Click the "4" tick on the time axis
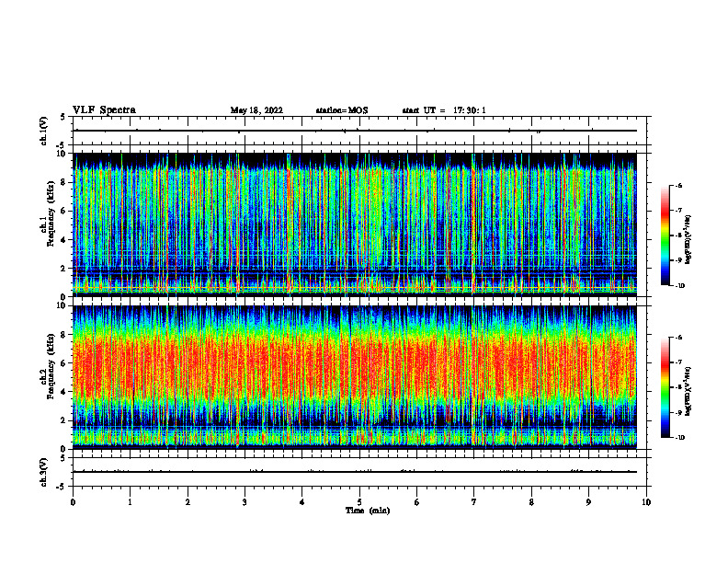Viewport: 728px width, 563px height. [x=301, y=502]
